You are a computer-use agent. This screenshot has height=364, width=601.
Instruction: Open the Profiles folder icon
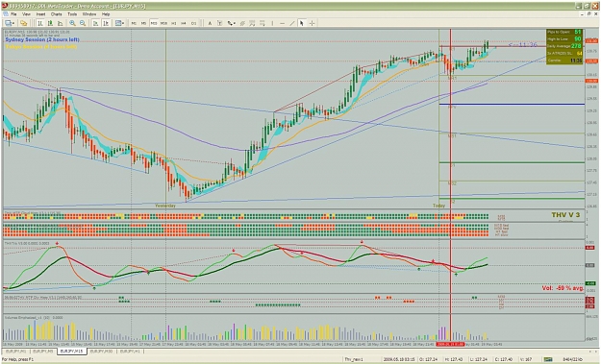(x=23, y=23)
